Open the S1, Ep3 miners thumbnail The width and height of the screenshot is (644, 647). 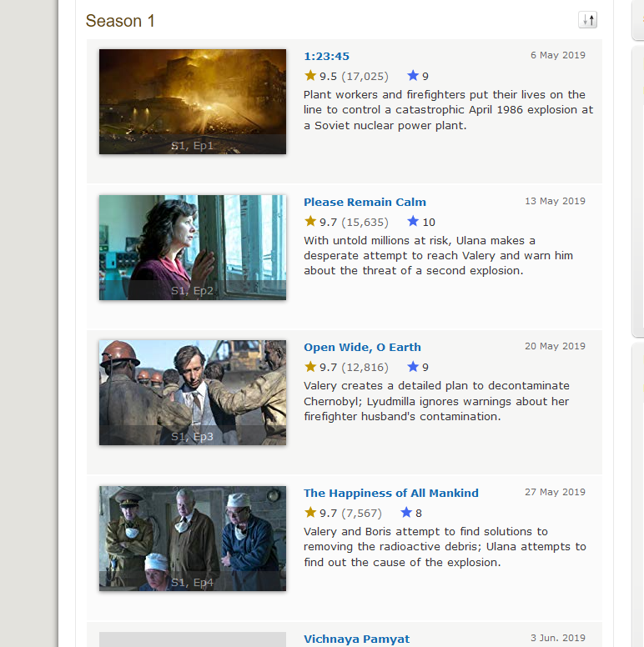coord(193,393)
